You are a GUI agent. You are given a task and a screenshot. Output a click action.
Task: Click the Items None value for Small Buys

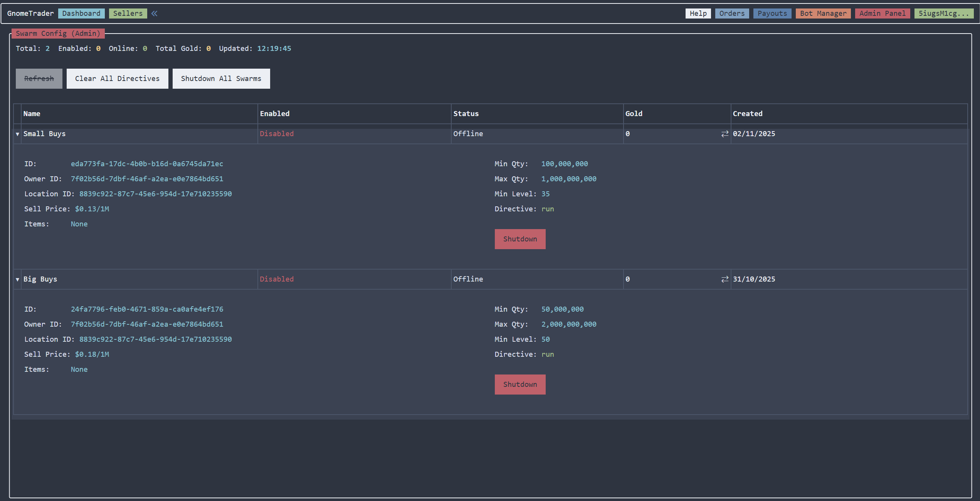tap(79, 224)
